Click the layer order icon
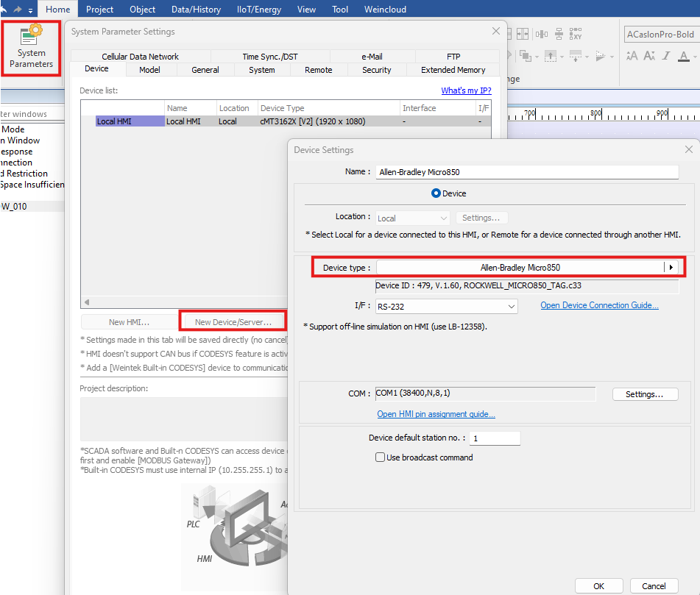Screen dimensions: 700x595 526,56
